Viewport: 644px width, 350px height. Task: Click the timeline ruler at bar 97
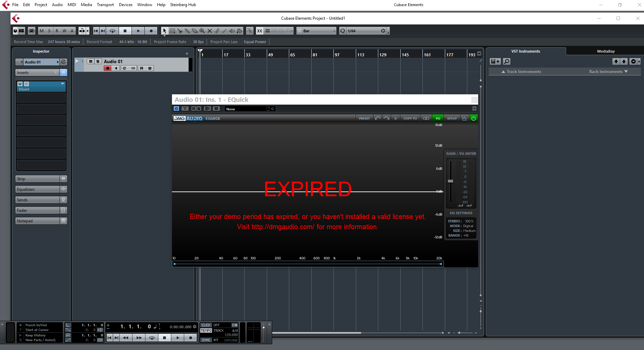pyautogui.click(x=336, y=54)
